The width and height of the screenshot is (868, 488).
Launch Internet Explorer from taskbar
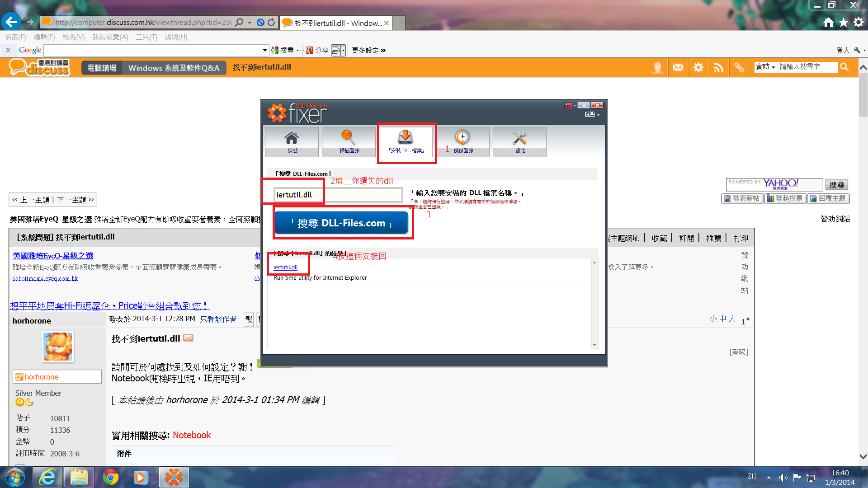[47, 477]
